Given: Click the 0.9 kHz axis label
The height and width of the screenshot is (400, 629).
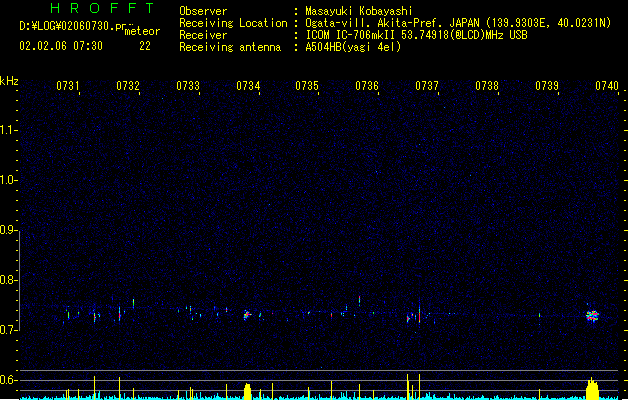Looking at the screenshot, I should (8, 230).
